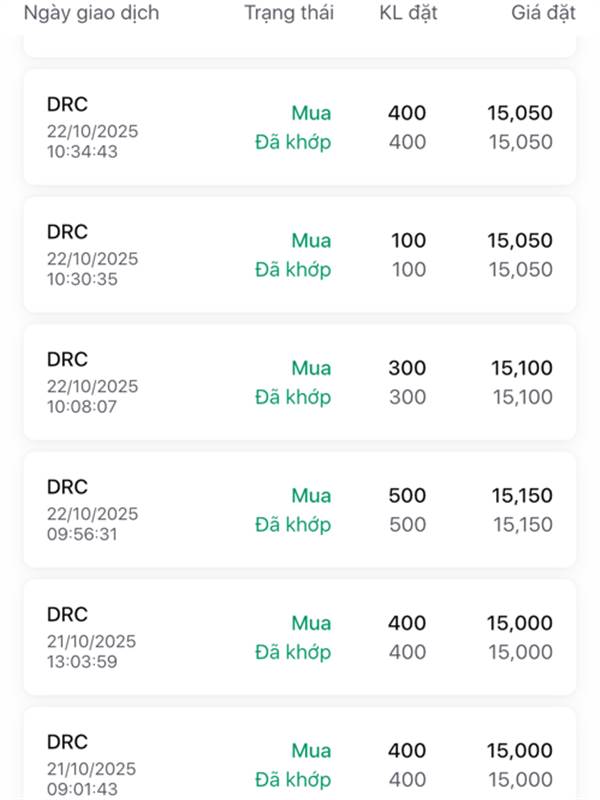The height and width of the screenshot is (800, 600).
Task: Tap the "KL đặt" column header
Action: (x=408, y=13)
